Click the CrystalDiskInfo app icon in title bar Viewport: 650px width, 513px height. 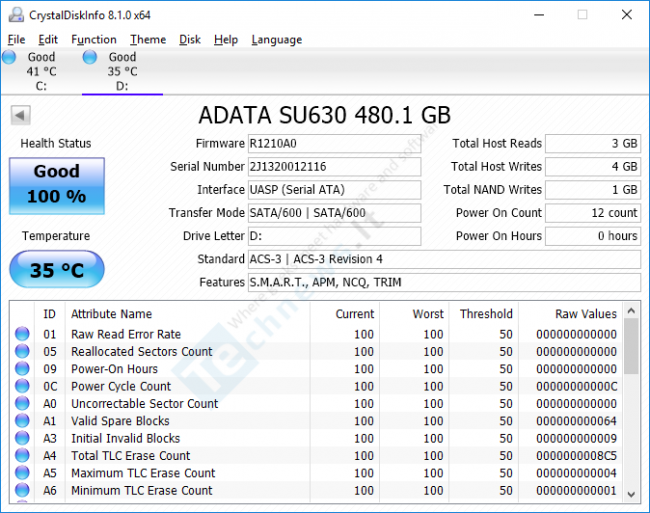coord(16,15)
